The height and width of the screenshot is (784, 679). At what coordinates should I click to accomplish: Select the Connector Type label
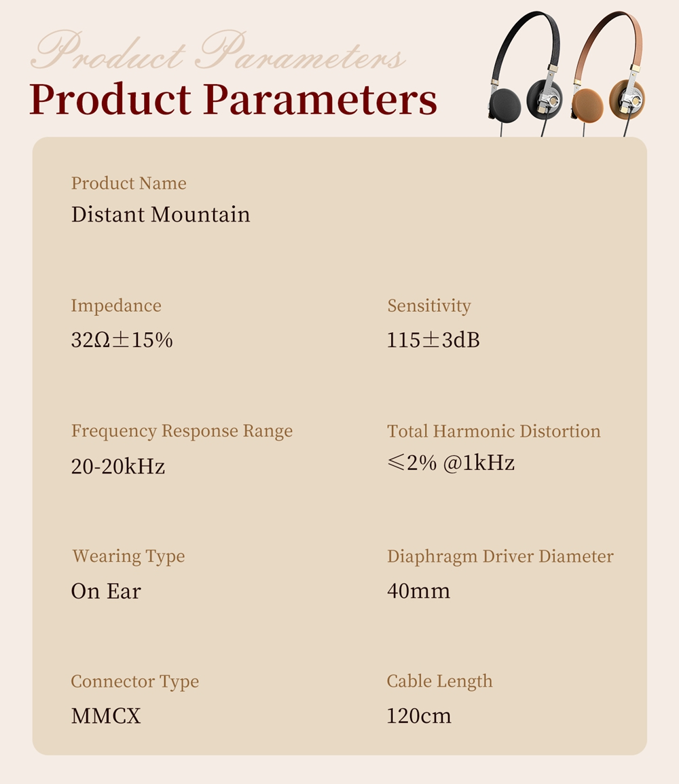point(134,681)
